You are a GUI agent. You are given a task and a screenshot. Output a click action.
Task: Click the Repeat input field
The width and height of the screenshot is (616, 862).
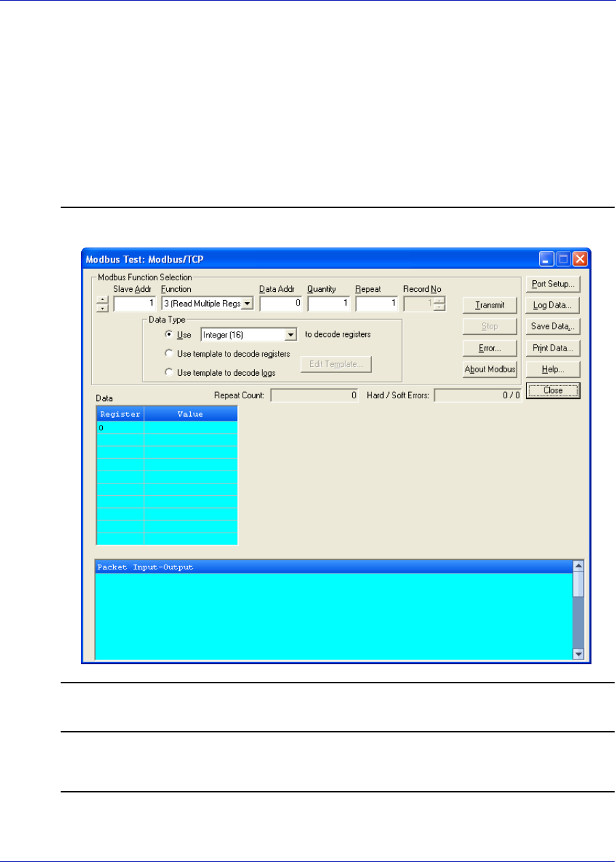pos(377,303)
